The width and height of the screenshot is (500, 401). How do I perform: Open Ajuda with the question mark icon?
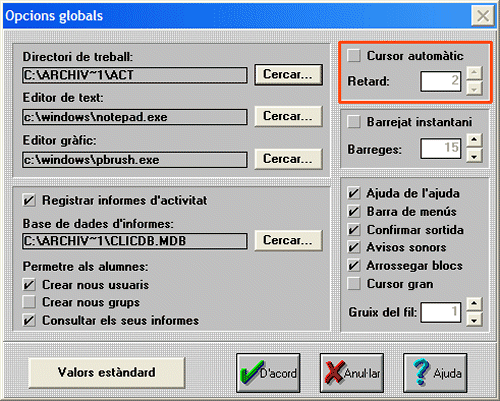(x=435, y=373)
